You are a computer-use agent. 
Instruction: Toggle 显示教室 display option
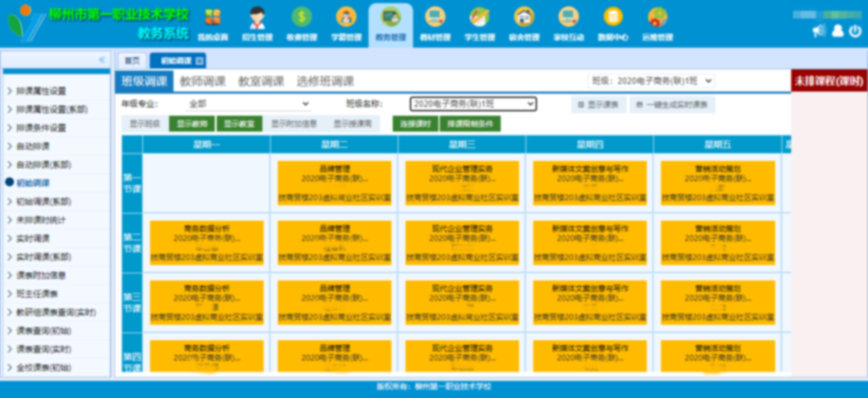(240, 124)
